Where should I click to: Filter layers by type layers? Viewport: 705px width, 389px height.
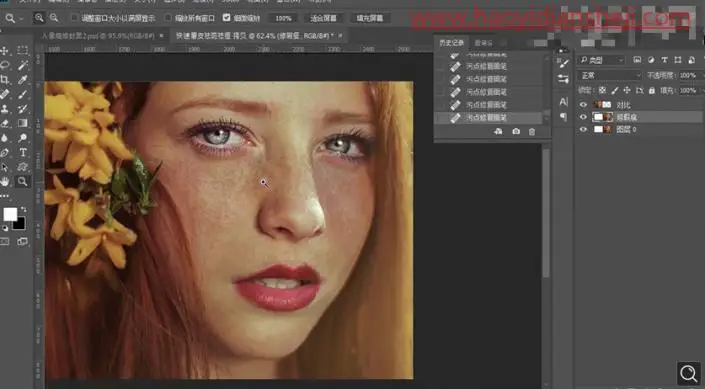click(664, 60)
